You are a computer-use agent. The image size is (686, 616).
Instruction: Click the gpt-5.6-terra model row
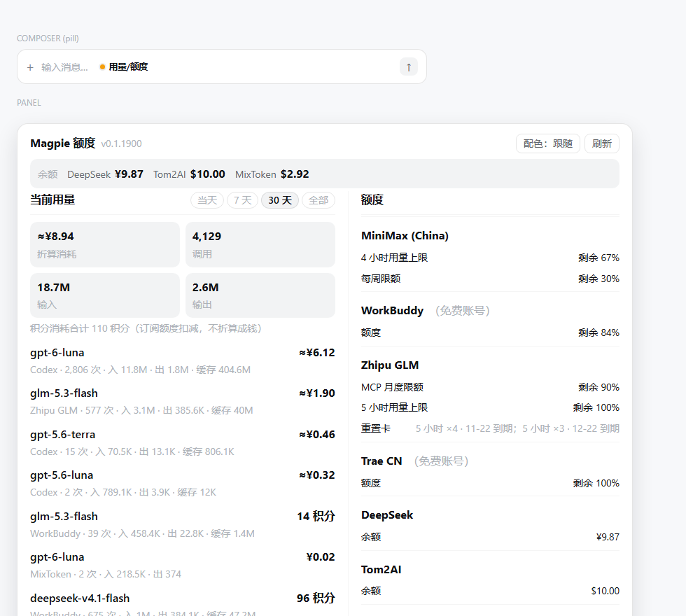pos(183,442)
